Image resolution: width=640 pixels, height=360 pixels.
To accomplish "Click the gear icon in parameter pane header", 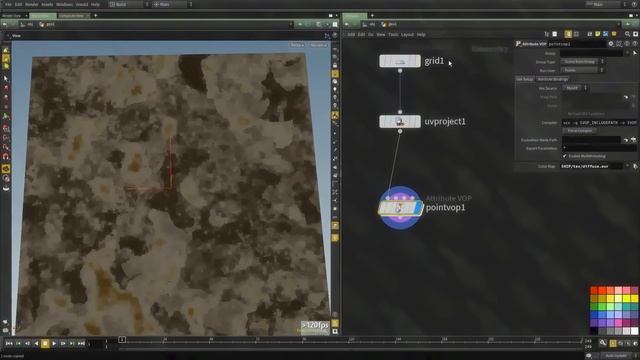I will click(x=611, y=44).
